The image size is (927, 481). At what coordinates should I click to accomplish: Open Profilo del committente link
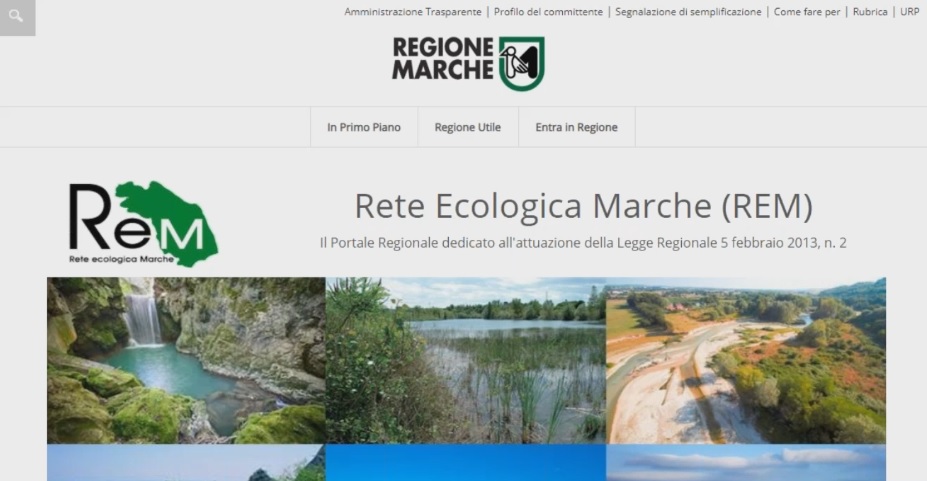548,12
